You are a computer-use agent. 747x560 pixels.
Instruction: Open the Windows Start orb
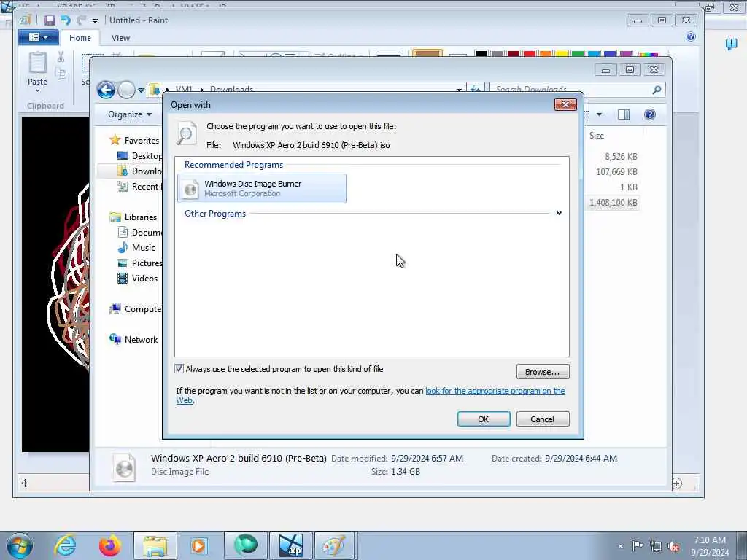(20, 545)
